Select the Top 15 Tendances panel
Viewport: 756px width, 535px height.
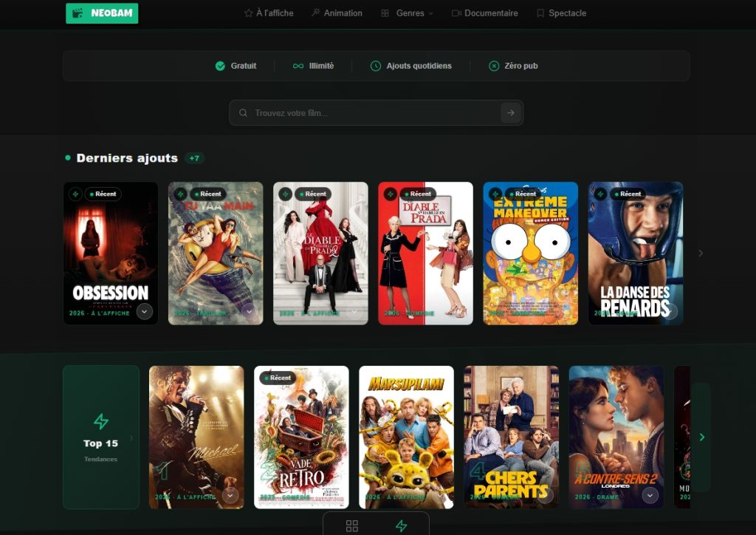point(101,437)
